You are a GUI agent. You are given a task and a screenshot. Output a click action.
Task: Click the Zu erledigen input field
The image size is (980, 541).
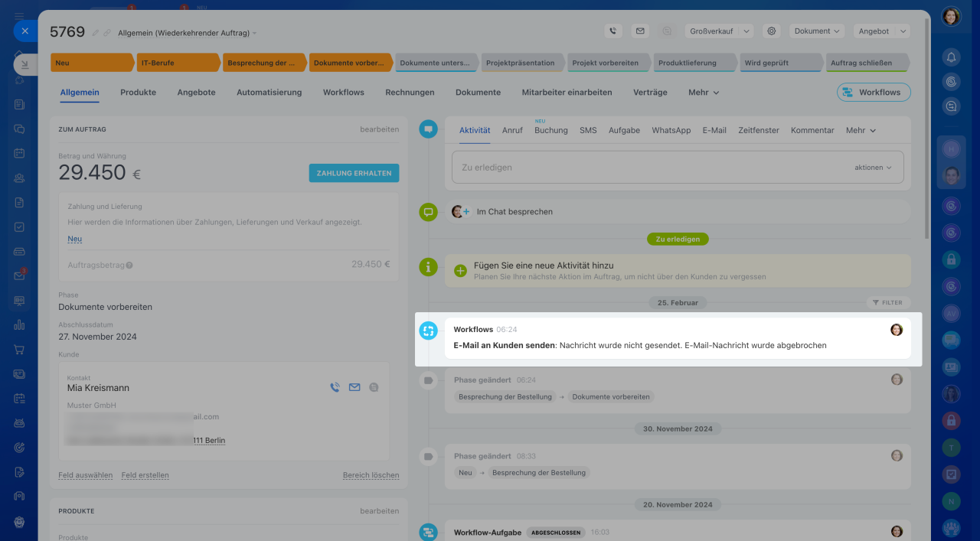pos(678,167)
